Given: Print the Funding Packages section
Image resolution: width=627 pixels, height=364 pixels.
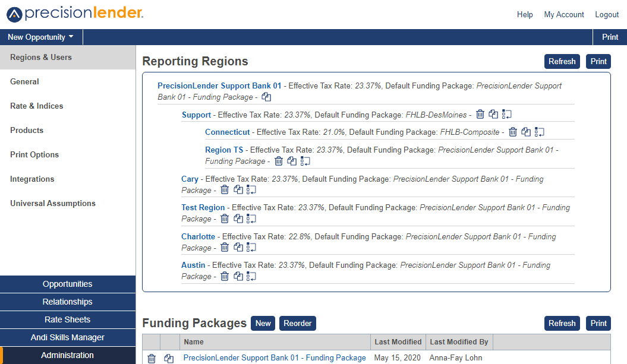Looking at the screenshot, I should 598,323.
